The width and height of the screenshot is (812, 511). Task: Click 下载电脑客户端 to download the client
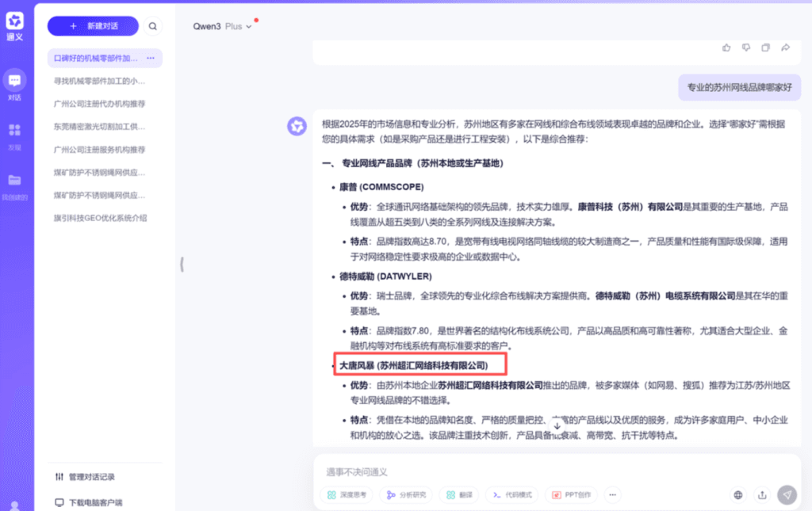click(95, 501)
